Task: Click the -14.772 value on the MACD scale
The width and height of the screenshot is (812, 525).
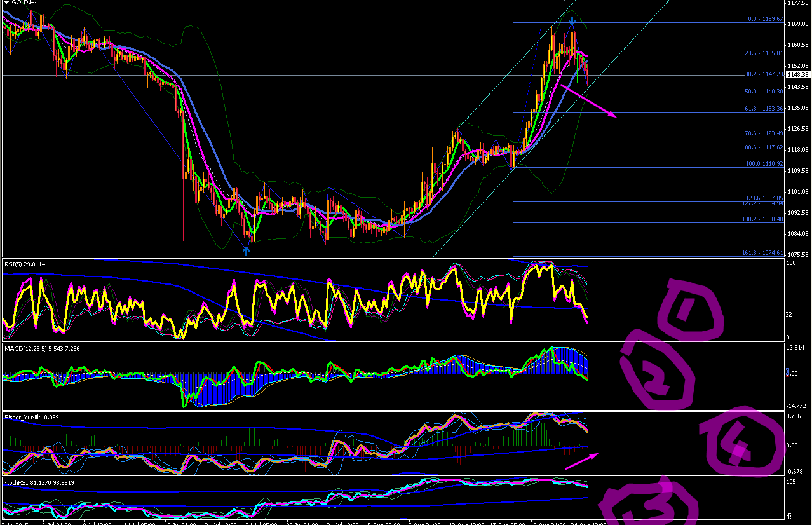Action: (797, 405)
